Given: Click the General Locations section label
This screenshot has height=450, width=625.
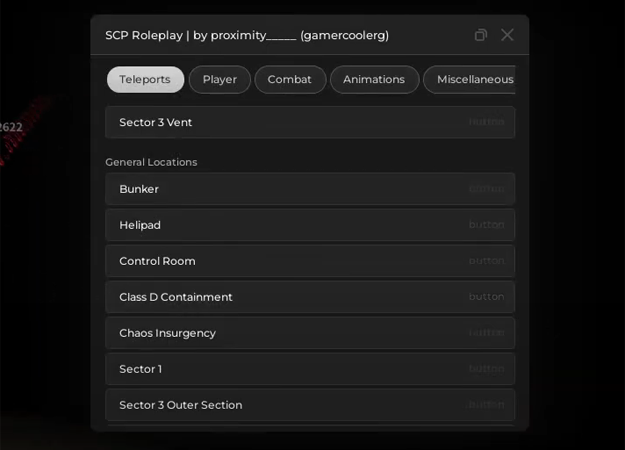Looking at the screenshot, I should 151,162.
